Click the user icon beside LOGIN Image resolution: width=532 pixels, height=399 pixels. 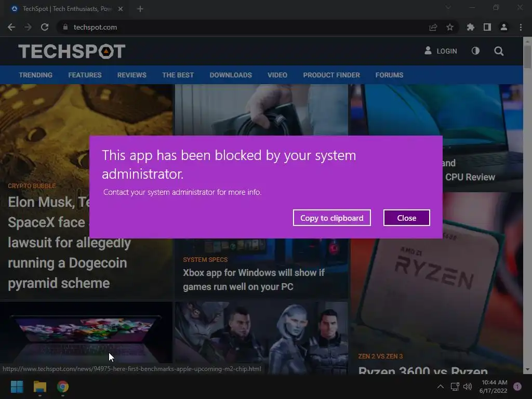[428, 50]
